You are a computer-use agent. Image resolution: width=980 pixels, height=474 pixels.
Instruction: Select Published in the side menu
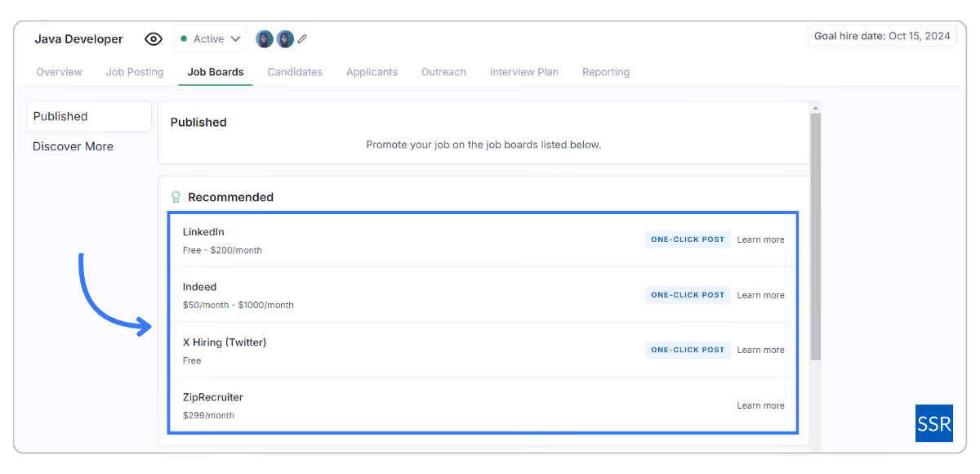pyautogui.click(x=89, y=116)
